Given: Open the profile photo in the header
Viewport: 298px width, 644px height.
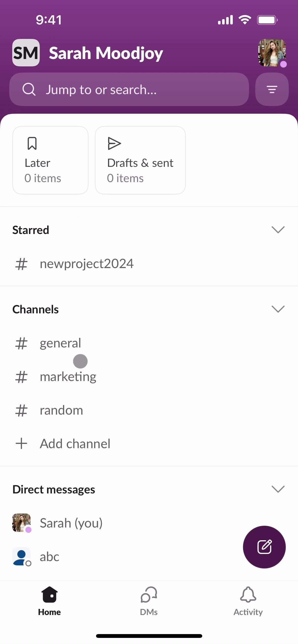Looking at the screenshot, I should click(x=272, y=53).
